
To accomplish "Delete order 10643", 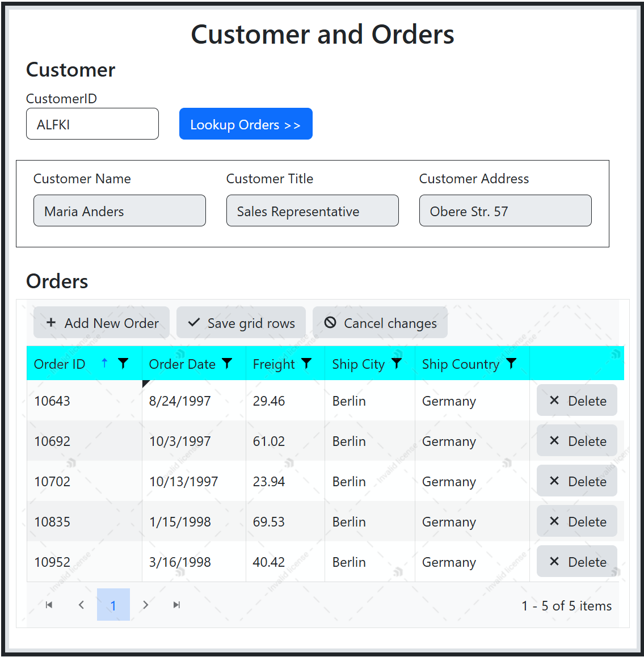I will point(576,400).
